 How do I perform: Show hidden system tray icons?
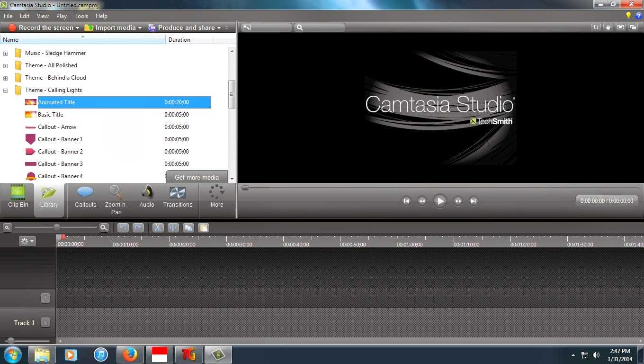[x=573, y=355]
